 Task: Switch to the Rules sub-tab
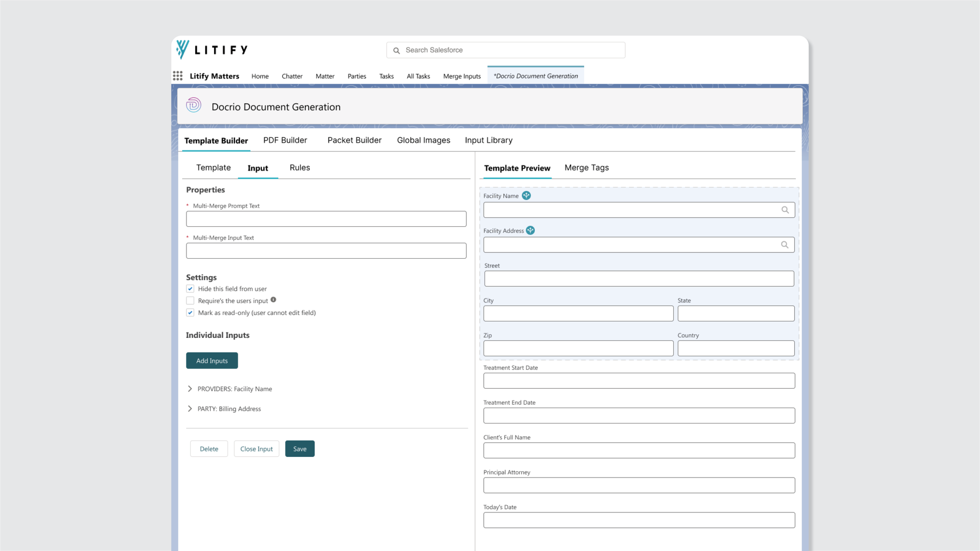pos(300,168)
